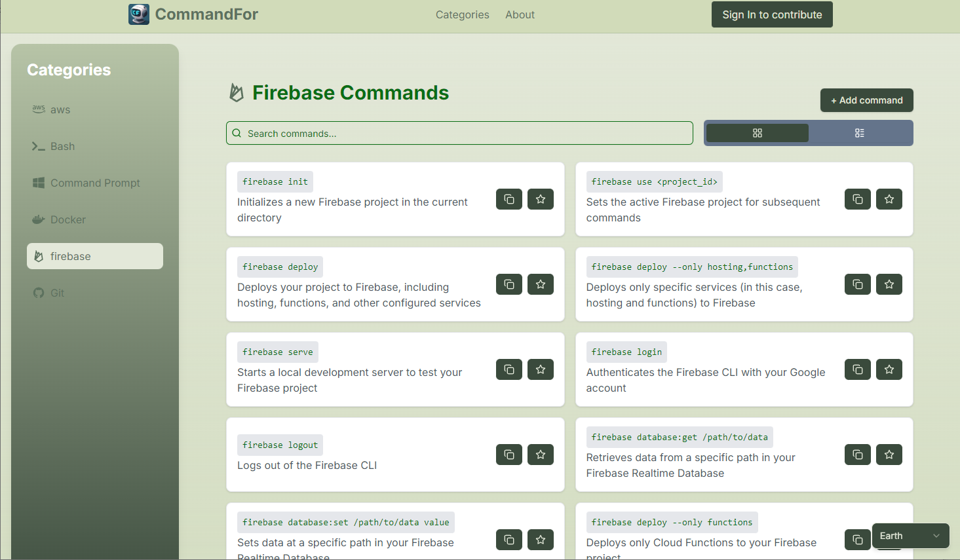Select the firebase category
The image size is (960, 560).
pos(95,256)
